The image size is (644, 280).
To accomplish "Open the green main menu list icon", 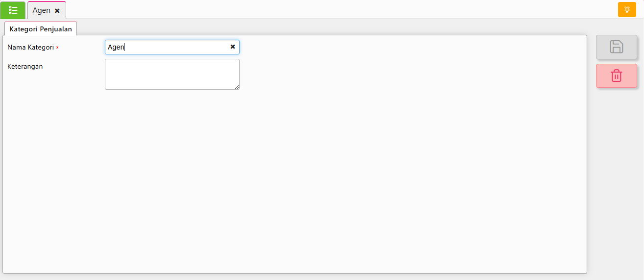I will tap(13, 10).
